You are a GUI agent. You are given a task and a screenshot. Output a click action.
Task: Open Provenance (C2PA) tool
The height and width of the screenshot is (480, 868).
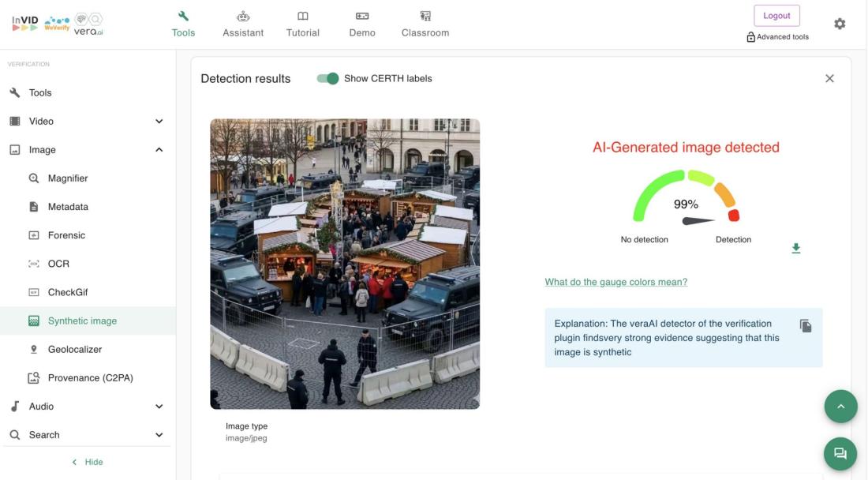pos(90,377)
